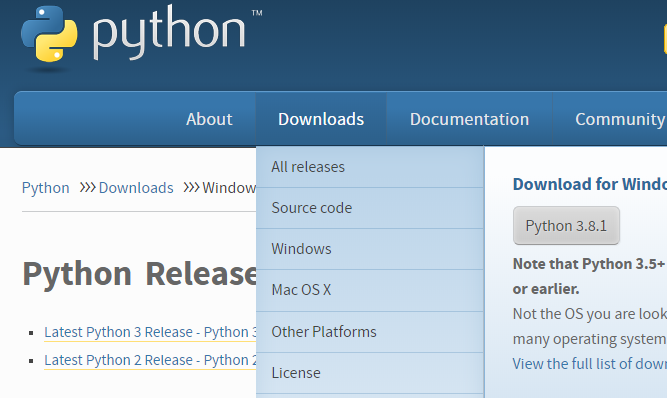
Task: Open the Downloads navigation tab
Action: coord(321,119)
